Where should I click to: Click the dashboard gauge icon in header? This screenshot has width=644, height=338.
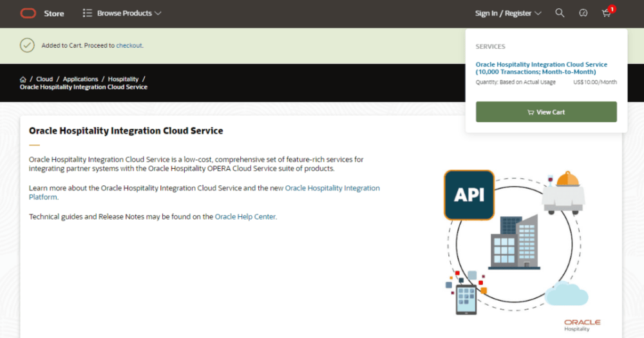pyautogui.click(x=583, y=13)
